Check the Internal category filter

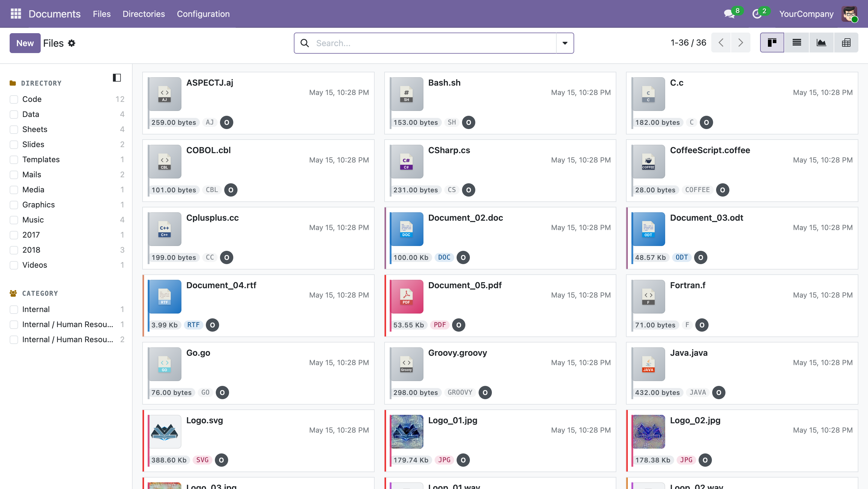click(x=14, y=309)
